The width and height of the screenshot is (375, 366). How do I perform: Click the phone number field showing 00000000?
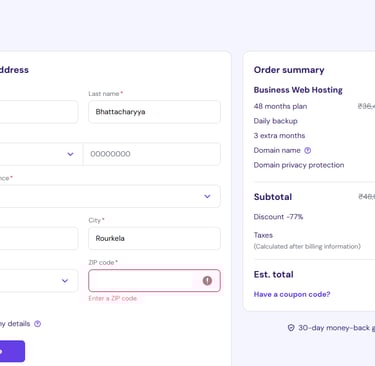[x=152, y=154]
